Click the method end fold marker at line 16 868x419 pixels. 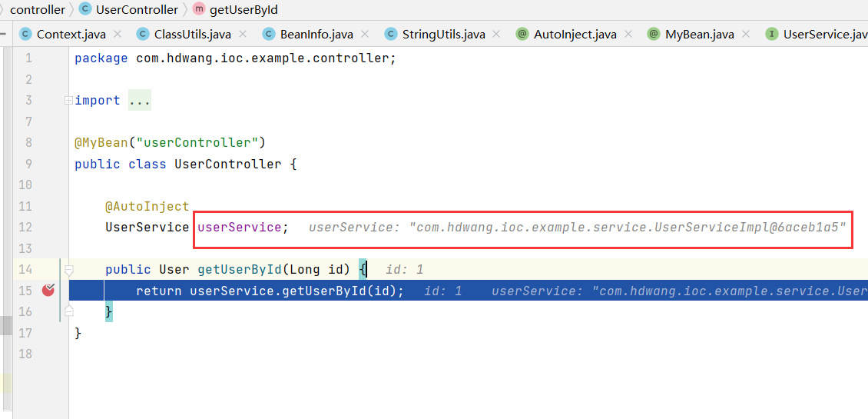(x=68, y=311)
